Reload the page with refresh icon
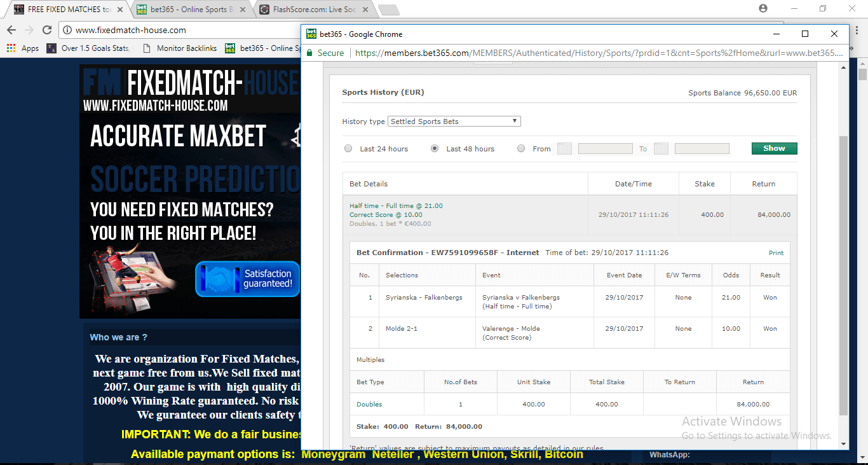Screen dimensions: 868x465 tap(47, 30)
